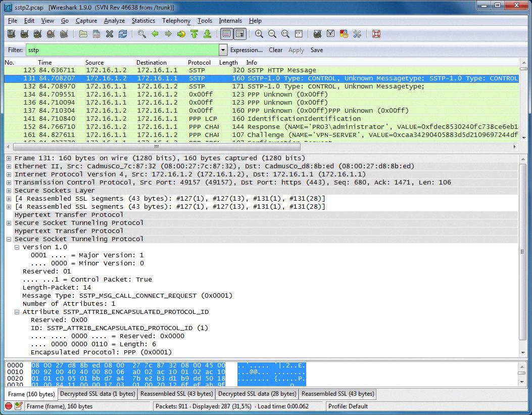This screenshot has width=532, height=415.
Task: Select packet 125 SSTP HTTP Message
Action: 261,70
